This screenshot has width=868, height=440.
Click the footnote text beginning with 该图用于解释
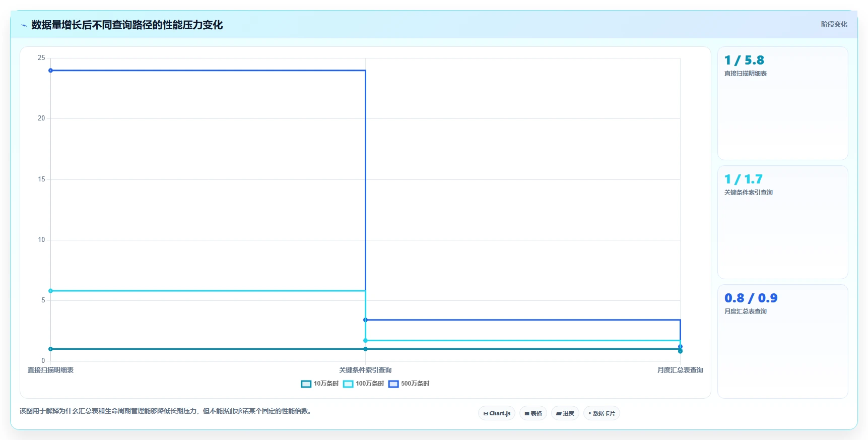pyautogui.click(x=167, y=411)
